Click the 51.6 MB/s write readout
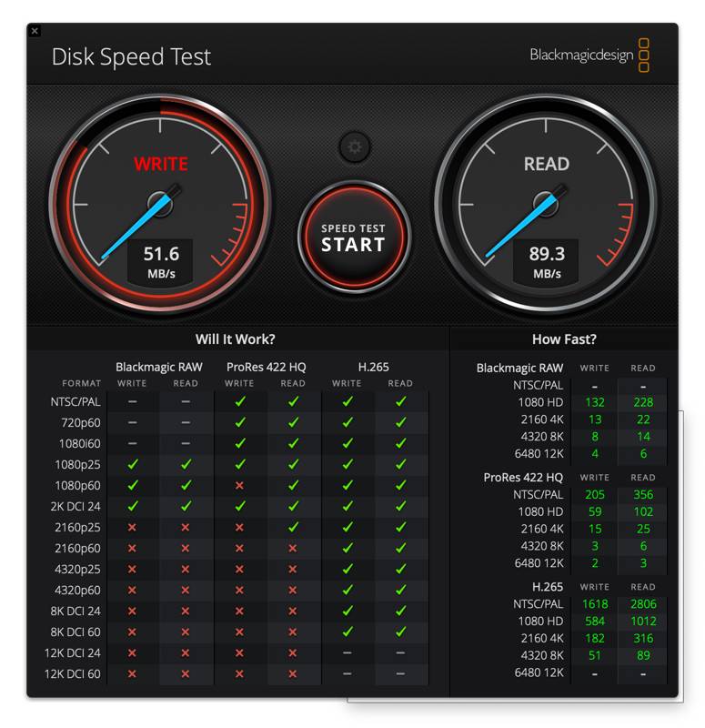Viewport: 705px width, 728px height. click(x=161, y=262)
